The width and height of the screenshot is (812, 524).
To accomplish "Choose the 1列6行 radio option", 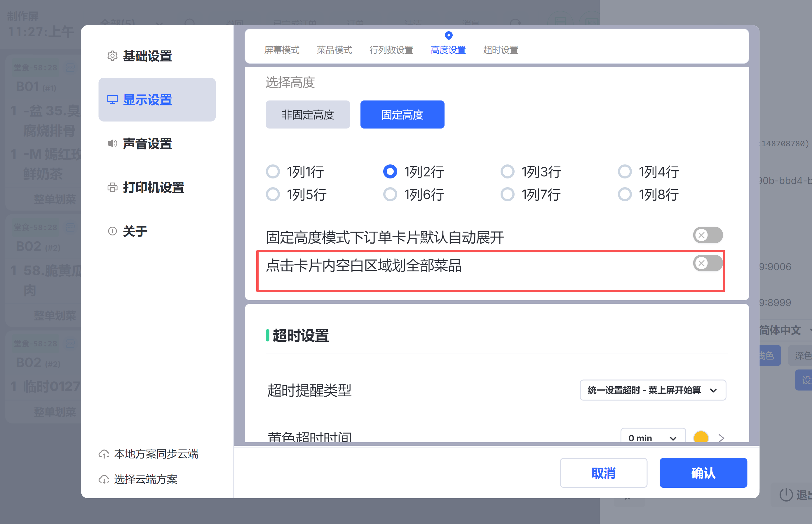I will pyautogui.click(x=390, y=194).
